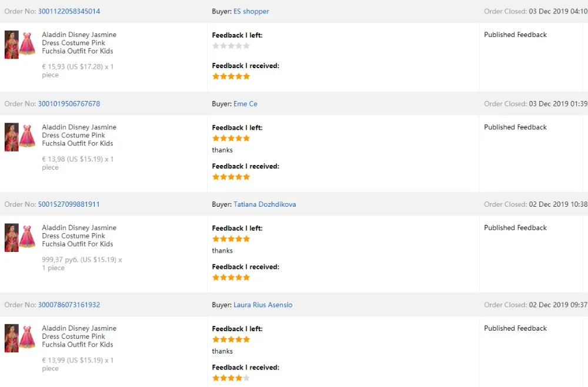Open order number 5001527099881911
The height and width of the screenshot is (387, 588).
(69, 204)
